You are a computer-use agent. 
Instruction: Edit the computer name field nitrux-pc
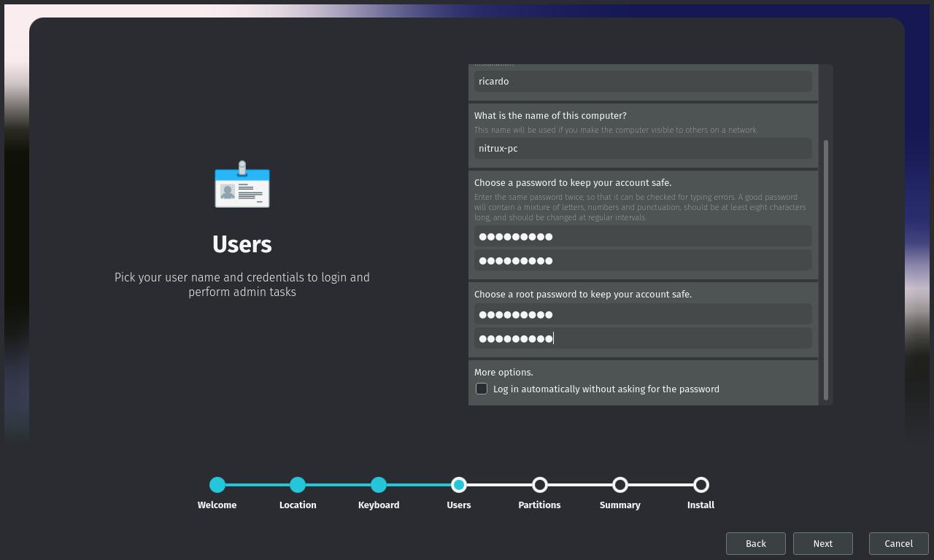(643, 148)
